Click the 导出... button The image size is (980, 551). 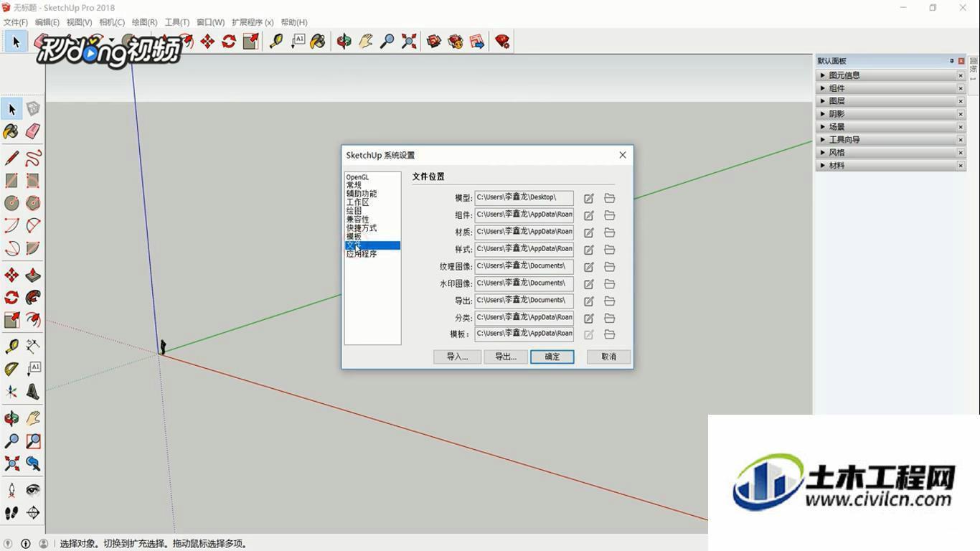tap(506, 357)
